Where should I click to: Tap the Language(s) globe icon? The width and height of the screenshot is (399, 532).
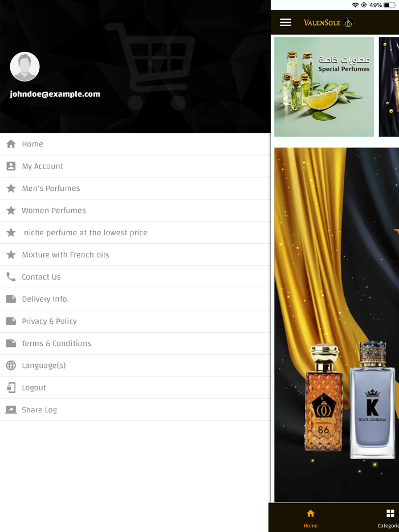click(11, 366)
